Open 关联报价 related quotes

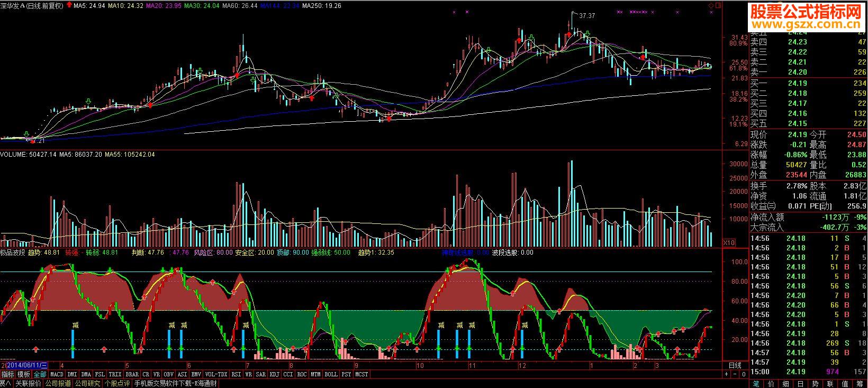(x=28, y=384)
